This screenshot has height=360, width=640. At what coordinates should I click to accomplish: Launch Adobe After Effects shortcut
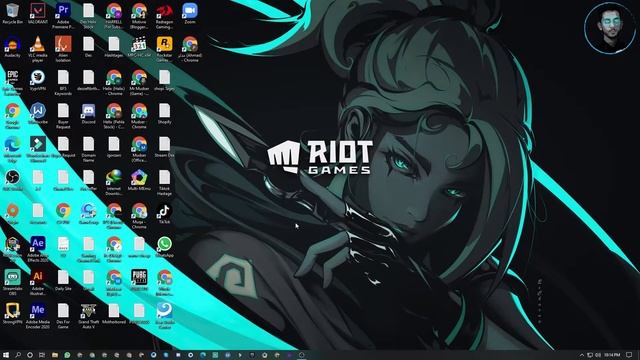tap(38, 250)
